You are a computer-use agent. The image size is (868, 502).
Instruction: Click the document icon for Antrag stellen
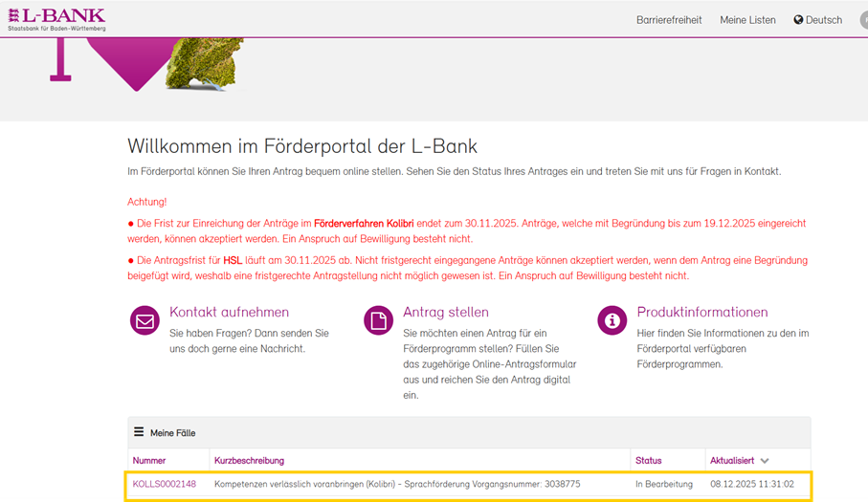378,321
